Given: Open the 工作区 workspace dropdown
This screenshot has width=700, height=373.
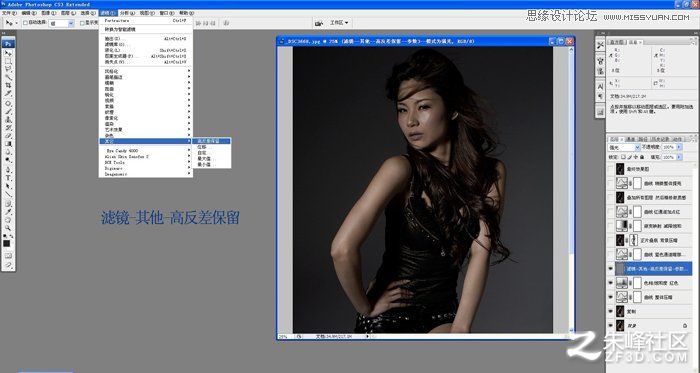Looking at the screenshot, I should [339, 22].
